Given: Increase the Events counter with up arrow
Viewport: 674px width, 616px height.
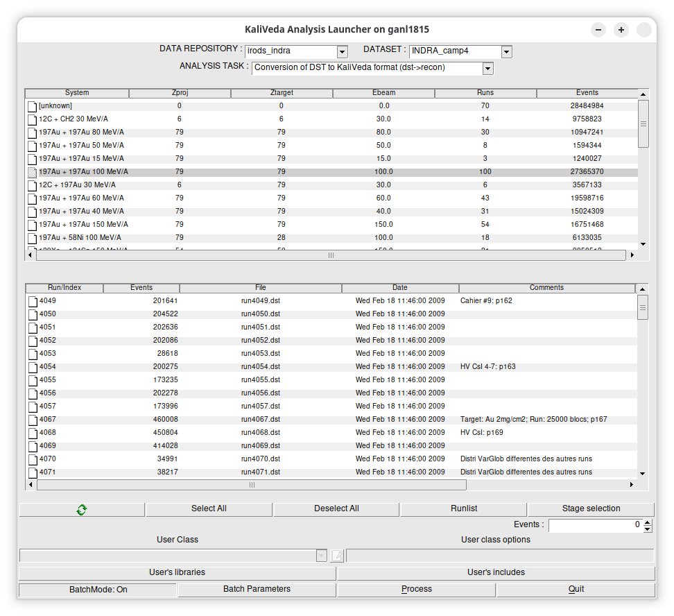Looking at the screenshot, I should 648,522.
